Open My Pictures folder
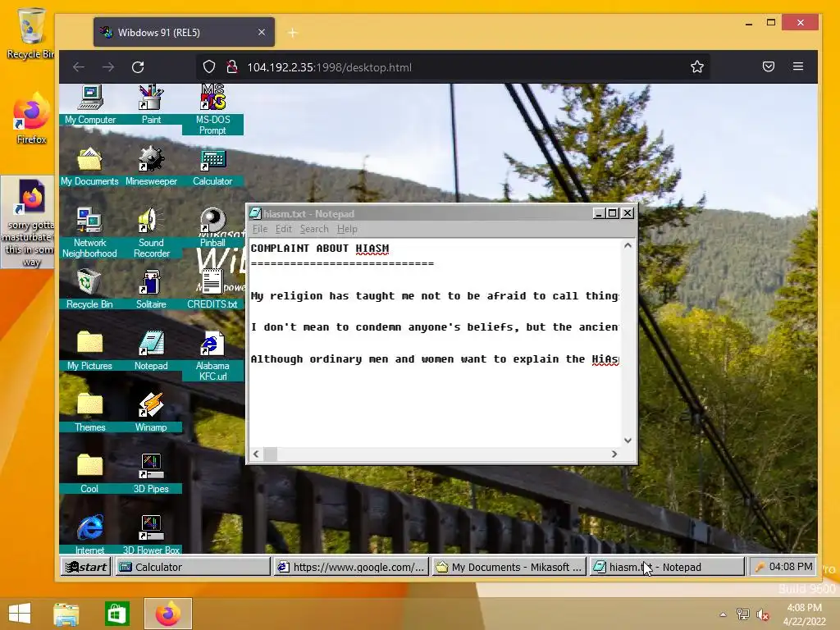The width and height of the screenshot is (840, 630). (x=89, y=351)
